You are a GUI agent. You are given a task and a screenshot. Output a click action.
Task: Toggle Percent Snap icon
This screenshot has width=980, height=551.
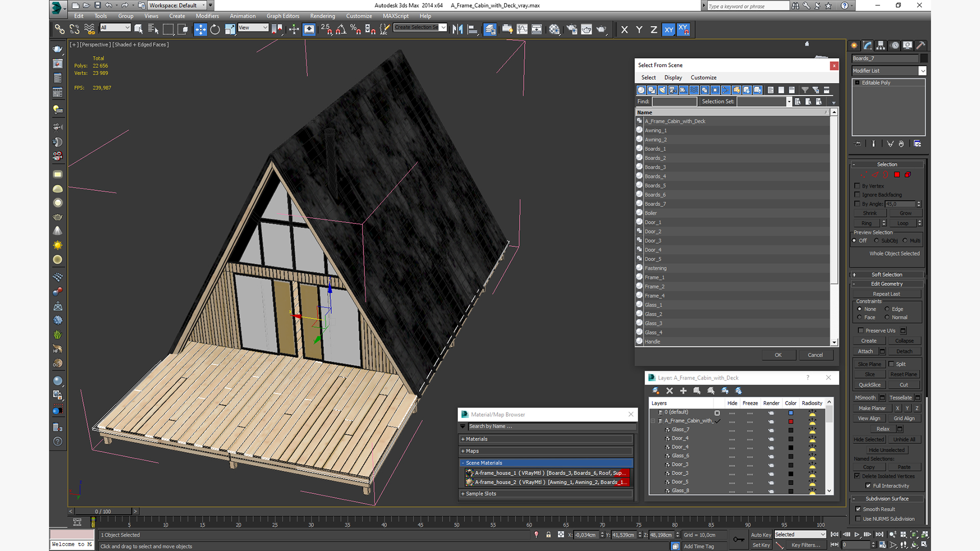356,30
